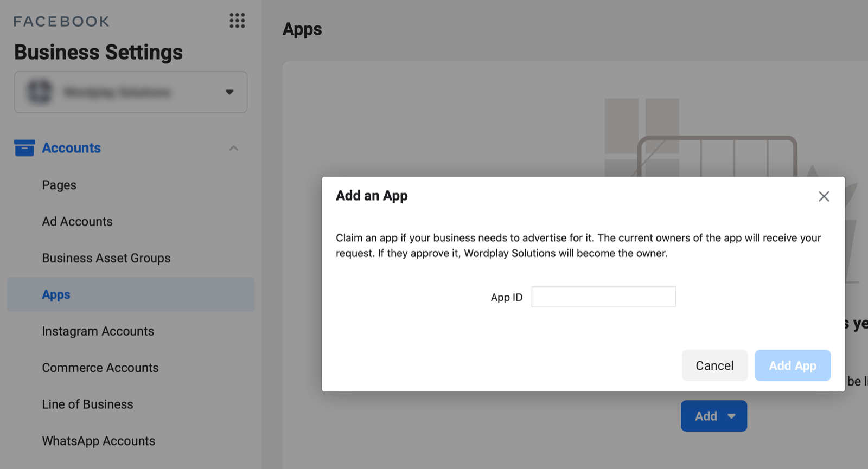Open Pages in the sidebar
This screenshot has width=868, height=469.
click(59, 185)
